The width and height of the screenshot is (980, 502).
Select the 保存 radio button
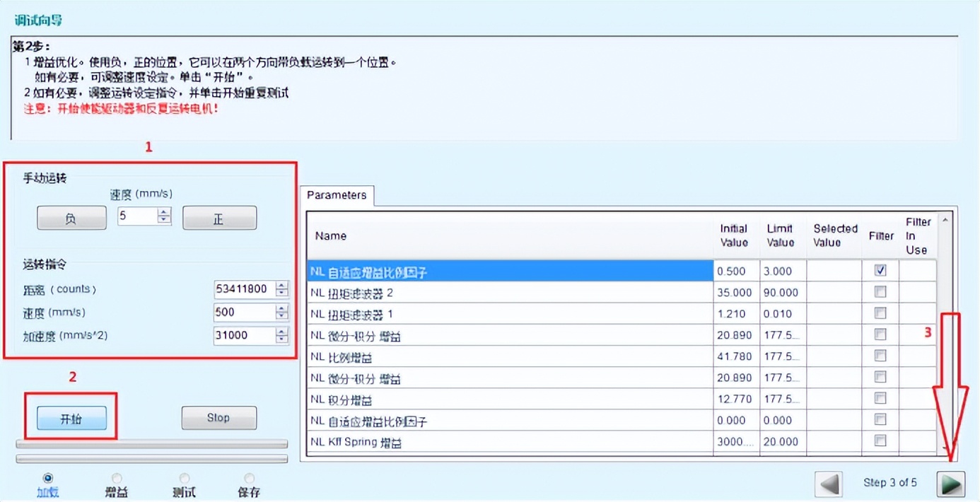coord(249,479)
